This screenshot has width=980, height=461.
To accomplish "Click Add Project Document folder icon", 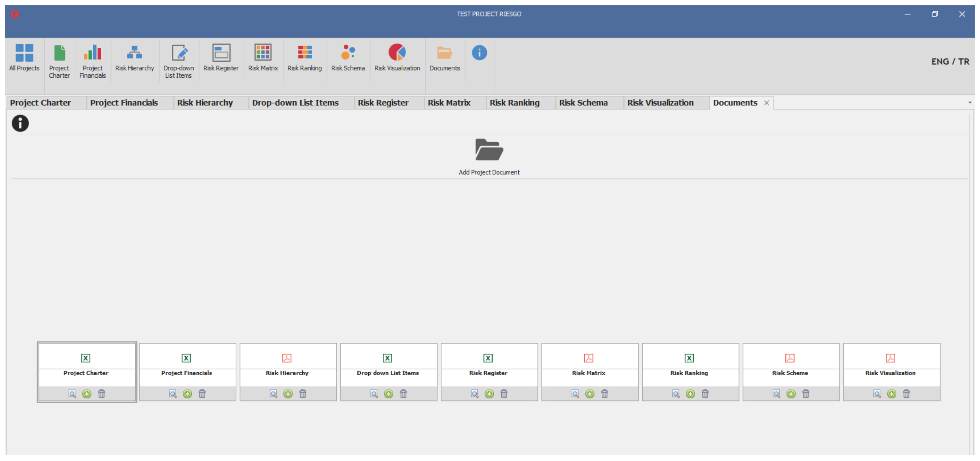I will (489, 150).
